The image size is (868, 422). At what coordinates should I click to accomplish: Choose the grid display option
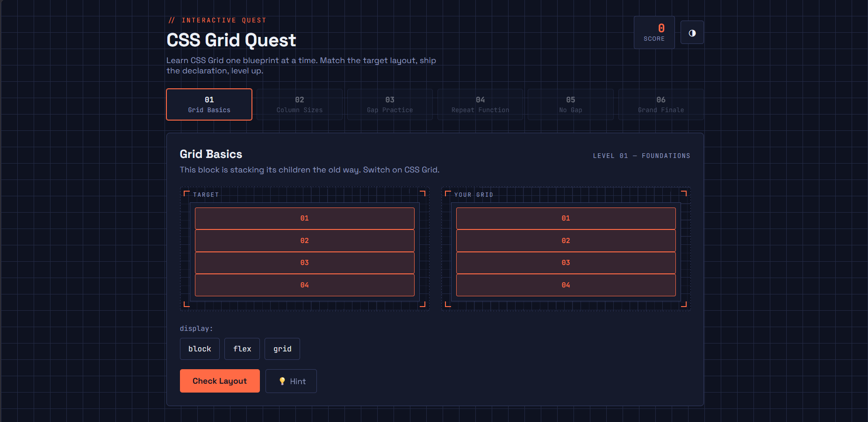(282, 349)
